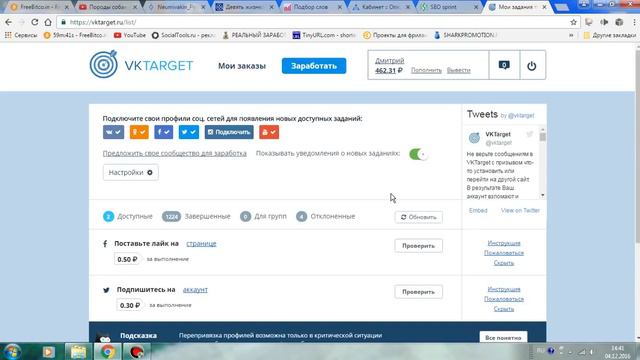Viewport: 640px width, 360px height.
Task: Open Инструкция for the Twitter task
Action: coord(504,289)
